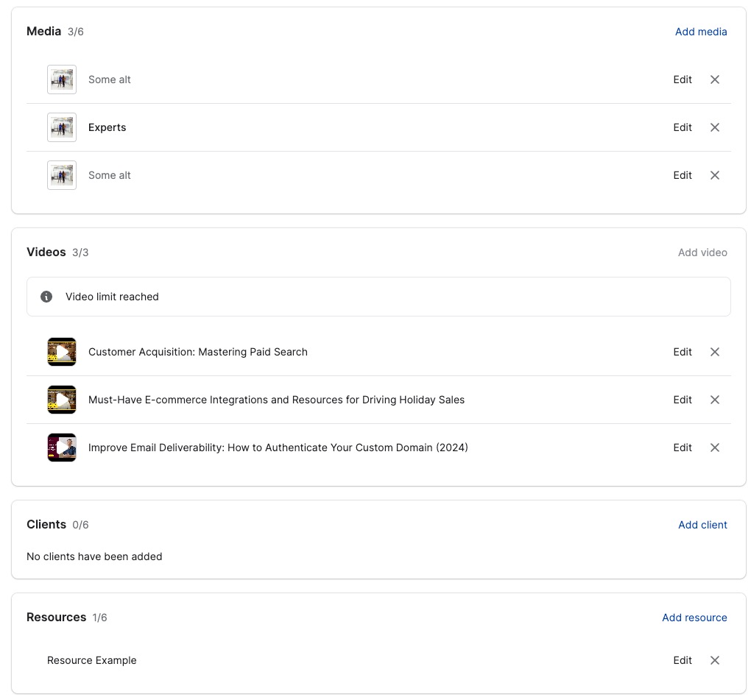Screen dimensions: 751x700
Task: Edit the Resource Example entry
Action: 683,660
